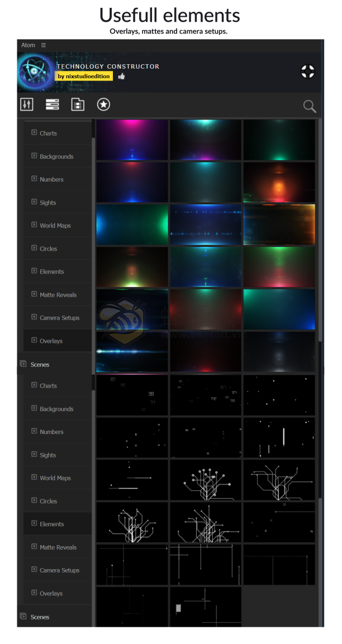
Task: Open Circles in the lower category list
Action: point(58,501)
